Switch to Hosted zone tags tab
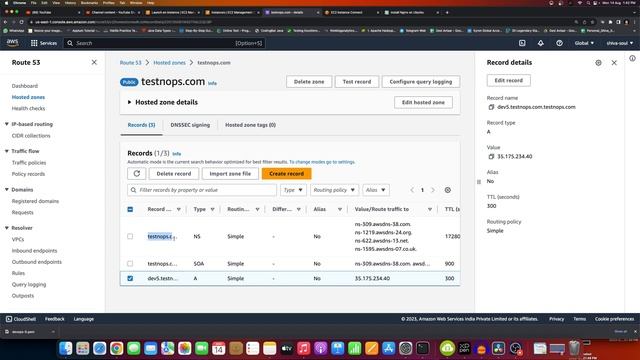The image size is (640, 360). 250,125
